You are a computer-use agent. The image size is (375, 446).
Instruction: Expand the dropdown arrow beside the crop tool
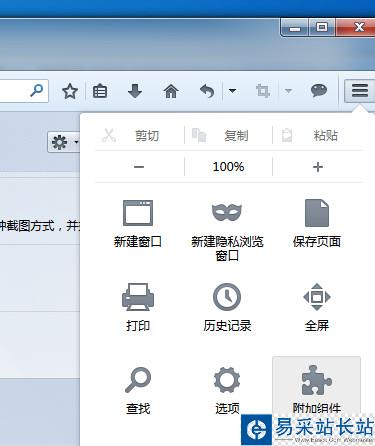coord(288,91)
